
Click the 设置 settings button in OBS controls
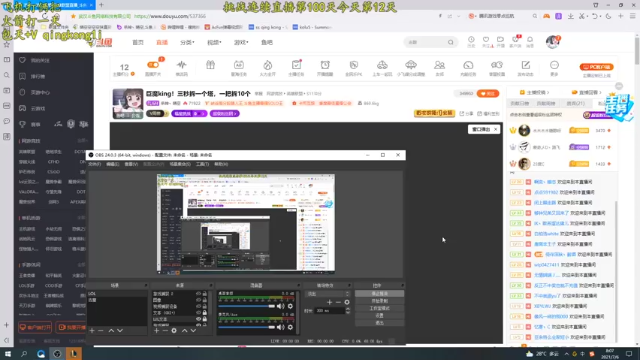coord(380,316)
